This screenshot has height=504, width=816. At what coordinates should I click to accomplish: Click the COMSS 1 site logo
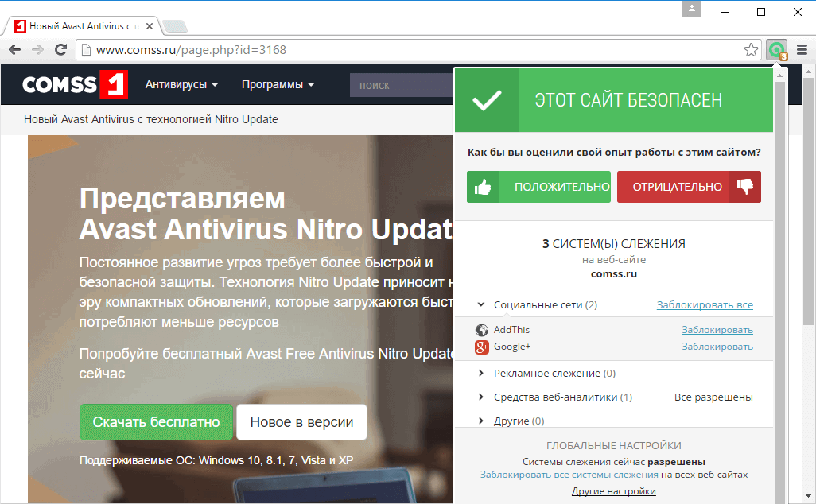[x=74, y=85]
